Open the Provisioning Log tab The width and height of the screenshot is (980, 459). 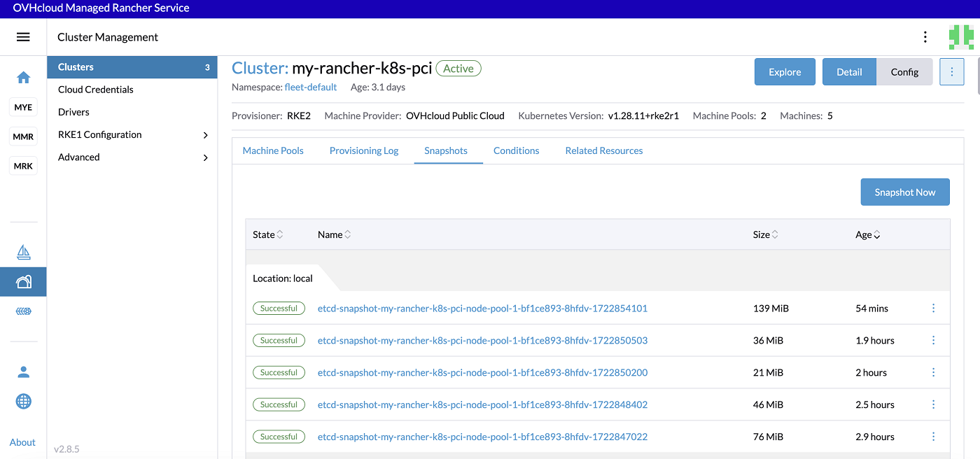click(x=364, y=150)
